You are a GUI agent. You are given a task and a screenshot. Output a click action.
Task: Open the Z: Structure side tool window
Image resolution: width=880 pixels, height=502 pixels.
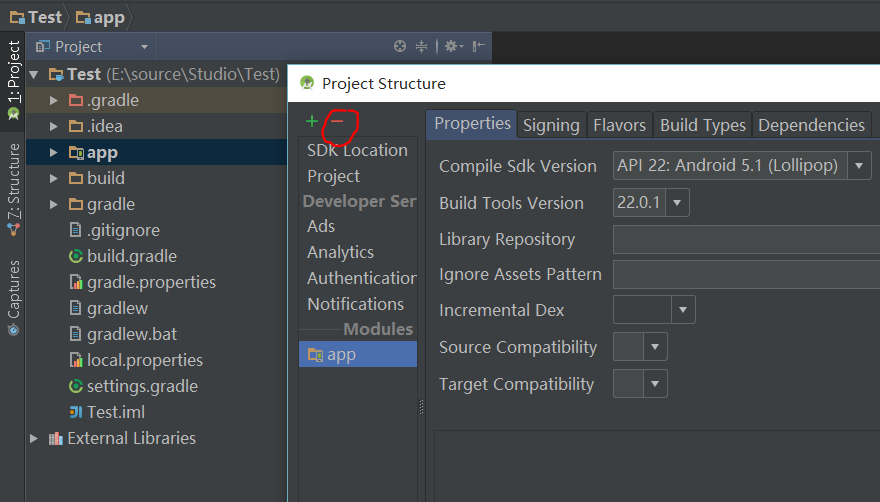point(13,190)
